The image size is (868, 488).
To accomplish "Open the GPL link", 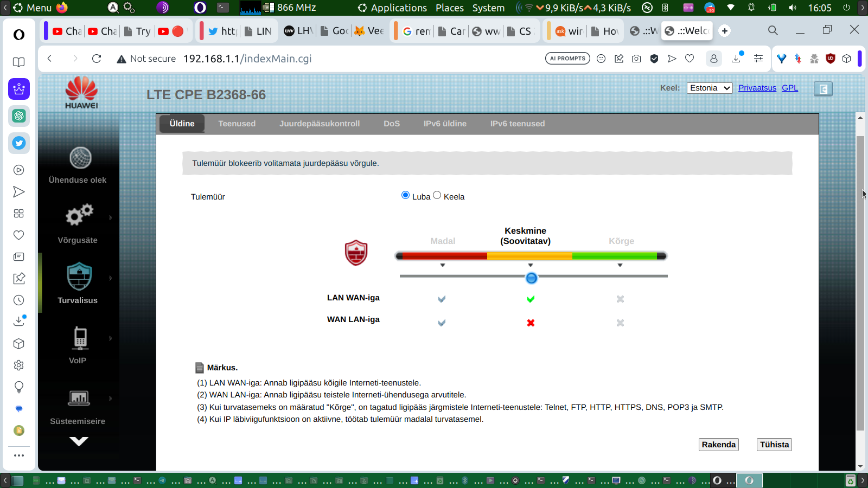I will click(x=790, y=88).
